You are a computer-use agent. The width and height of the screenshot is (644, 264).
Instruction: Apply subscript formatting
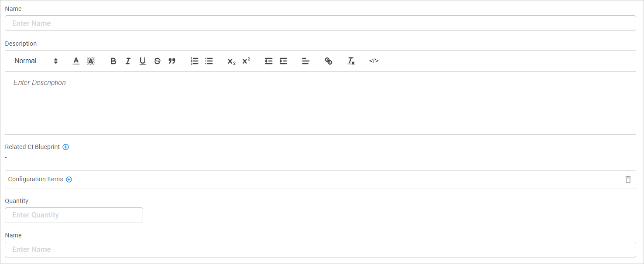[x=231, y=61]
